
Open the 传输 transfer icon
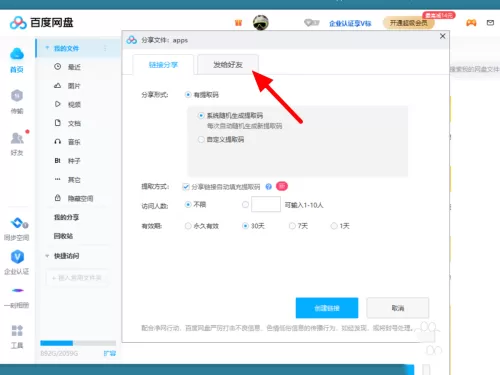coord(17,96)
